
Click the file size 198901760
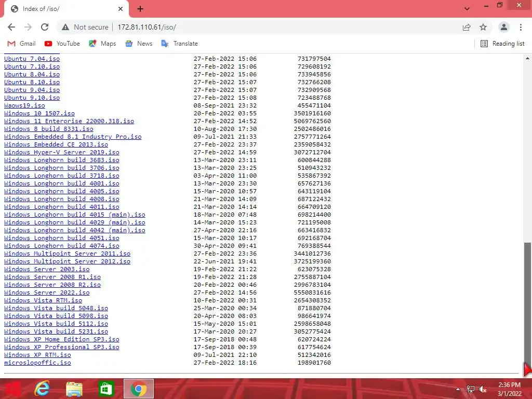(x=314, y=363)
